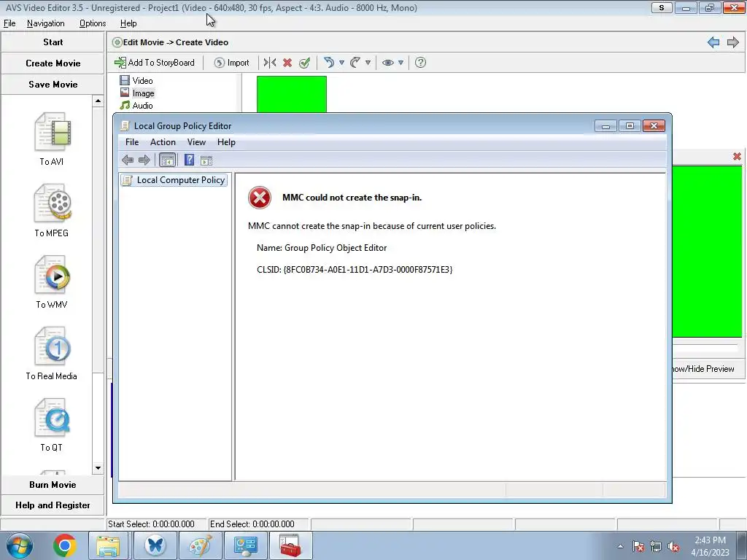Toggle Show/Hide Action Pane icon
This screenshot has height=560, width=747.
point(206,160)
